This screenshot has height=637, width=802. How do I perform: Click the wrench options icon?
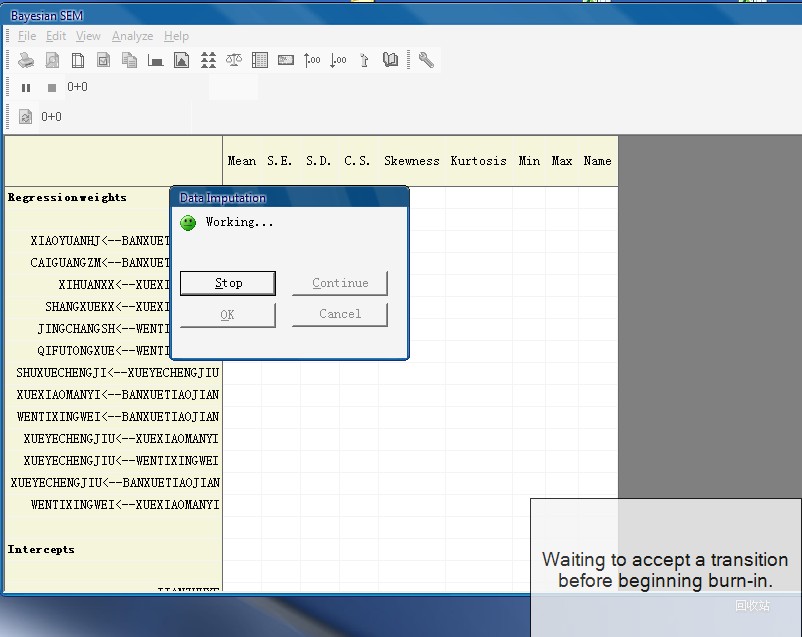tap(426, 60)
